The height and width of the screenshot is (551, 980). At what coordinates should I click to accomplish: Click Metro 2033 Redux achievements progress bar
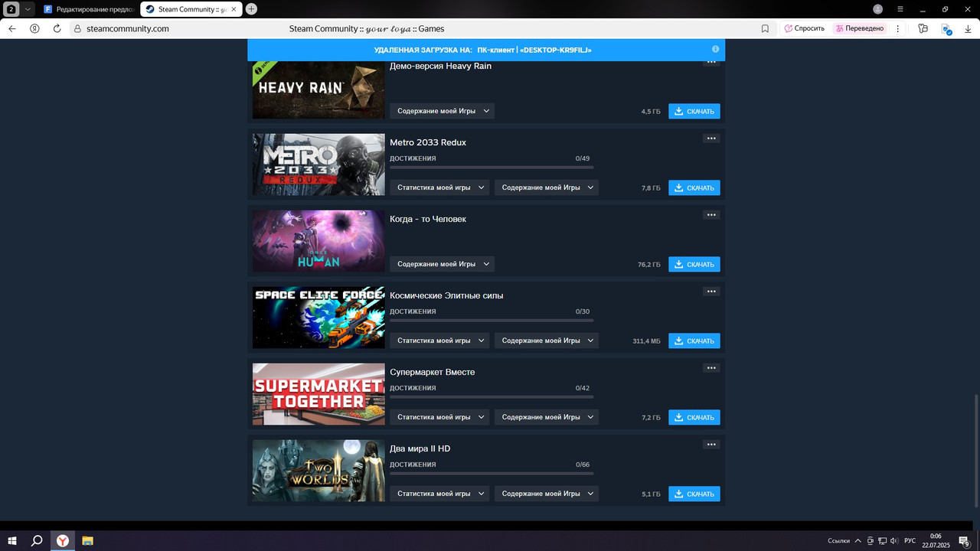(x=492, y=167)
